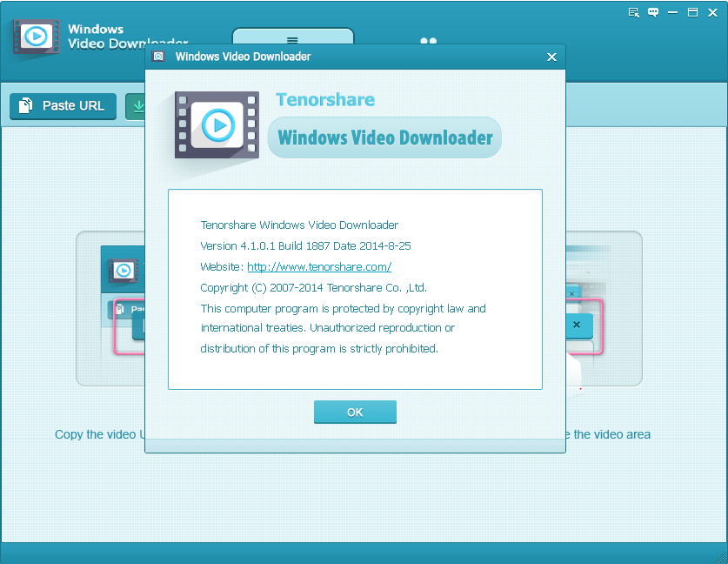Click the version 4.1.0.1 build line
This screenshot has height=564, width=728.
point(305,245)
